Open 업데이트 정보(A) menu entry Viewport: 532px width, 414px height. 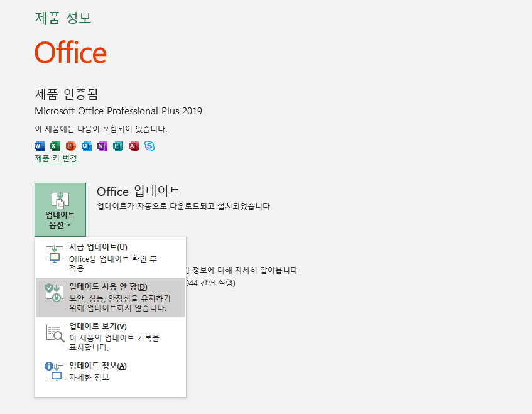point(111,372)
